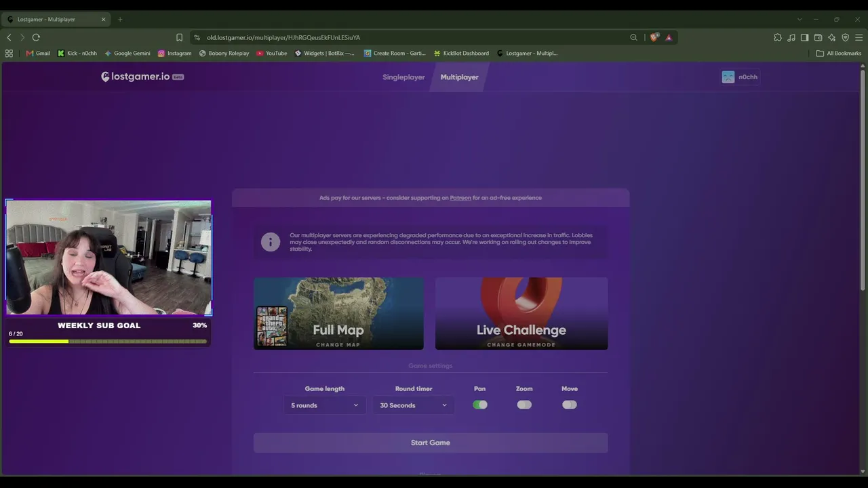The width and height of the screenshot is (868, 488).
Task: Click the Game settings heading
Action: [431, 366]
